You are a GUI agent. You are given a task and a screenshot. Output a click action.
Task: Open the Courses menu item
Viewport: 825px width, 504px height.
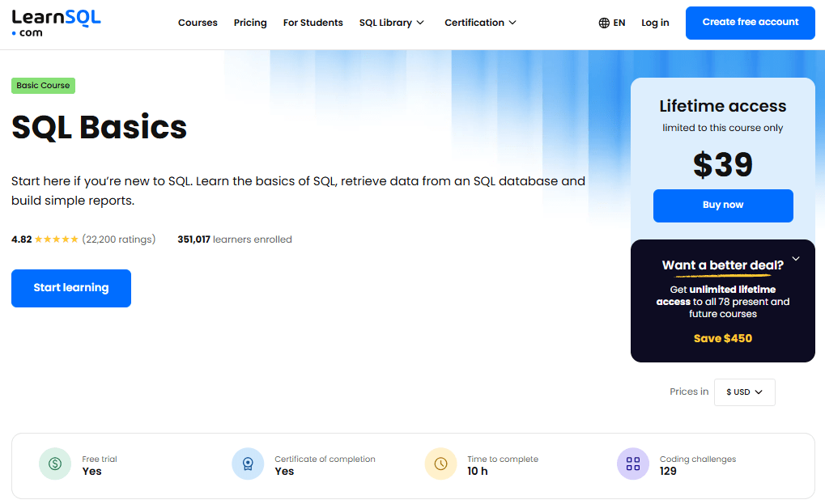tap(198, 23)
